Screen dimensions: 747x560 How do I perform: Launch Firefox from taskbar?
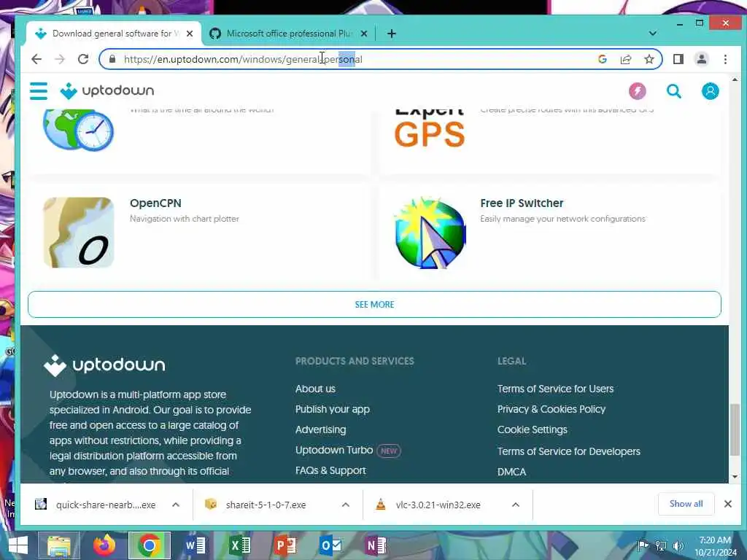[104, 545]
